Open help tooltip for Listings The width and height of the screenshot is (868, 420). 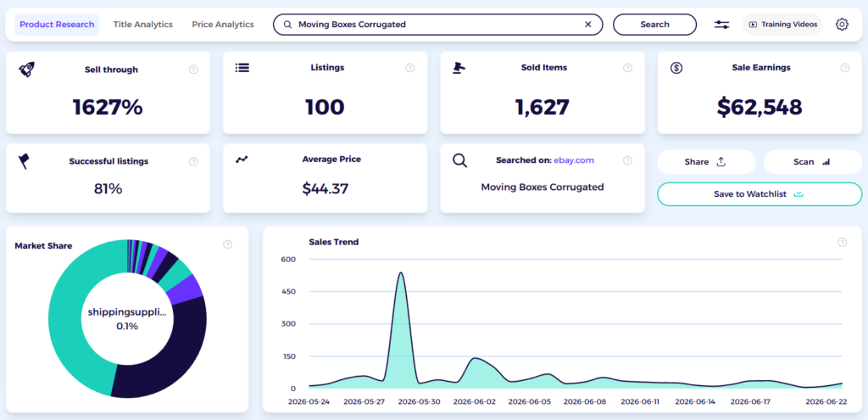(410, 68)
